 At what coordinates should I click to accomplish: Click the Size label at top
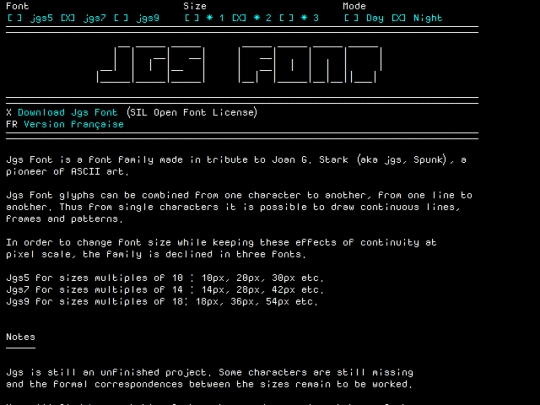[195, 6]
